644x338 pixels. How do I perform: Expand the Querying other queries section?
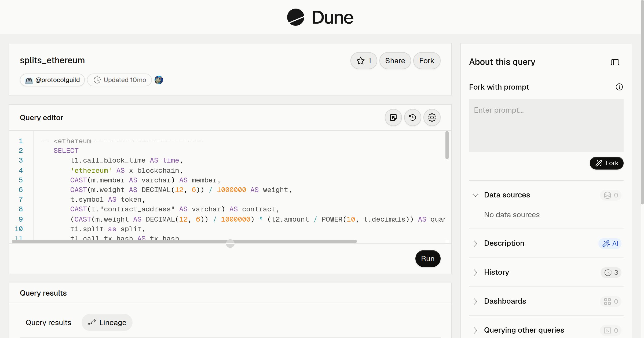(475, 330)
